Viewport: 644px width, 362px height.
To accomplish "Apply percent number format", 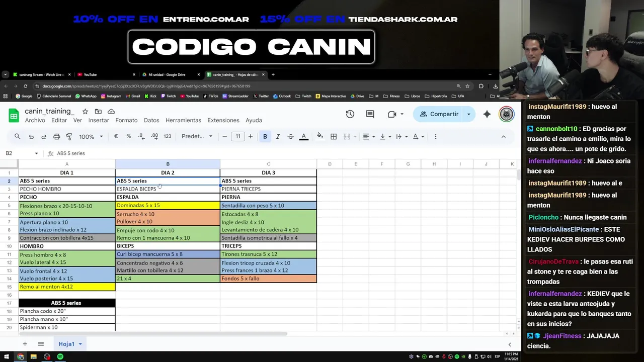I will [x=128, y=136].
